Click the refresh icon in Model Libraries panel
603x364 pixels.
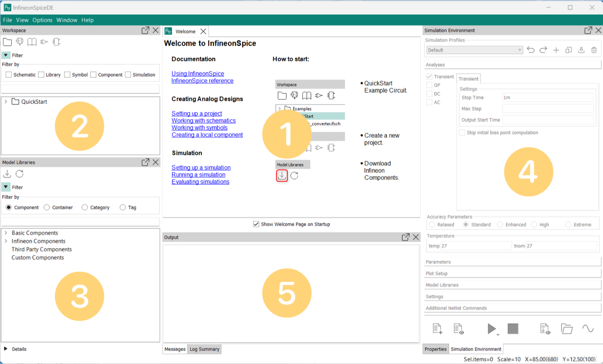coord(20,174)
